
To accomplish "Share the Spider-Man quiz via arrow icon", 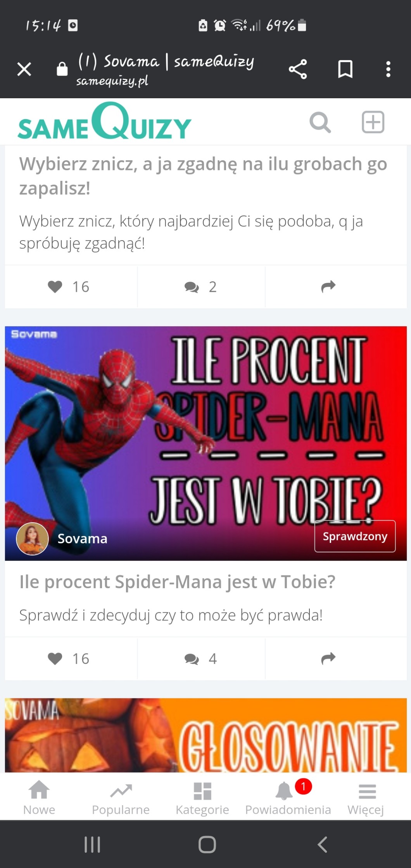I will pos(328,658).
